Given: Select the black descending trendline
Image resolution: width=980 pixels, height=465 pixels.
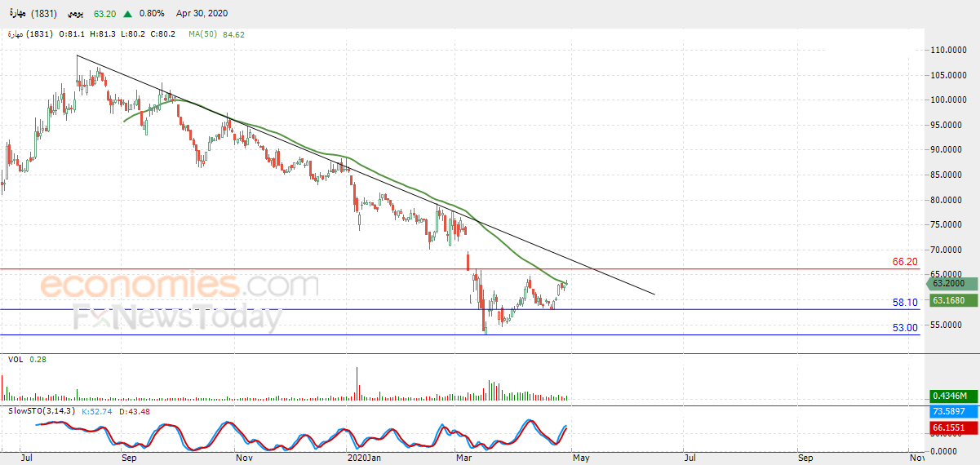Looking at the screenshot, I should pos(366,175).
